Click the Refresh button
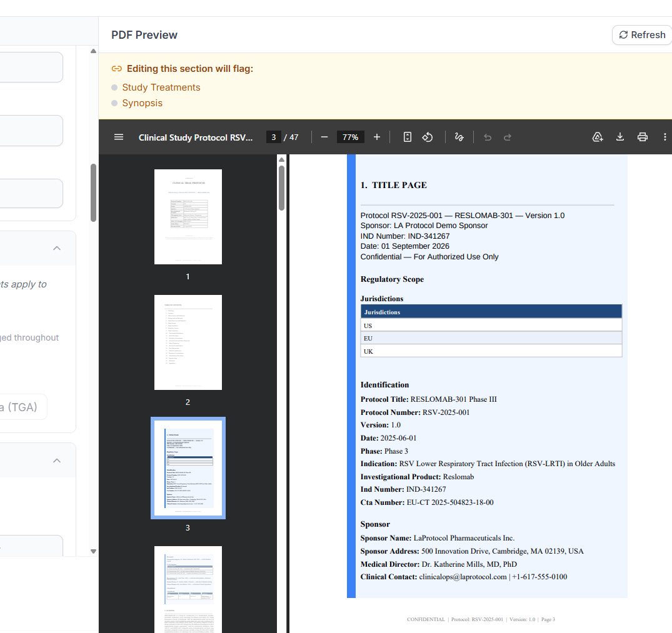672x633 pixels. click(x=642, y=35)
